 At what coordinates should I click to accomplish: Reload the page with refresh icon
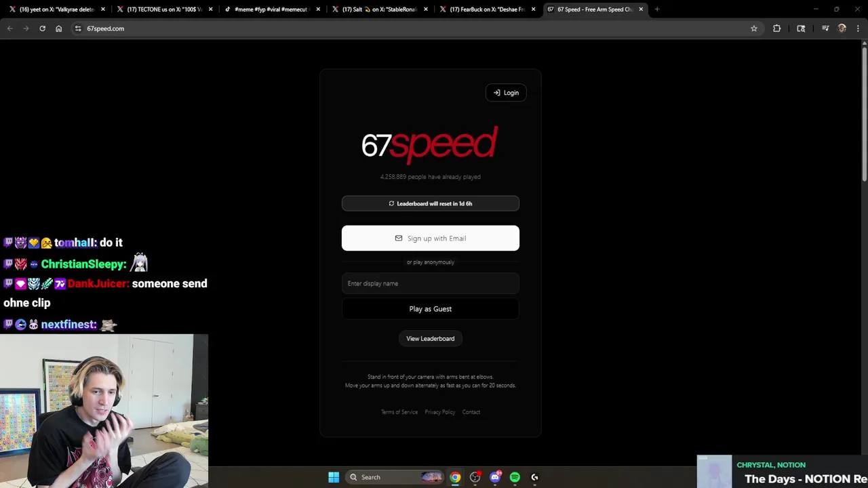42,28
